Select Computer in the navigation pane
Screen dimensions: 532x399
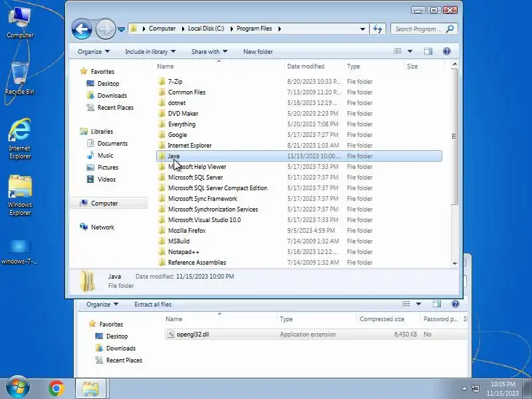108,203
